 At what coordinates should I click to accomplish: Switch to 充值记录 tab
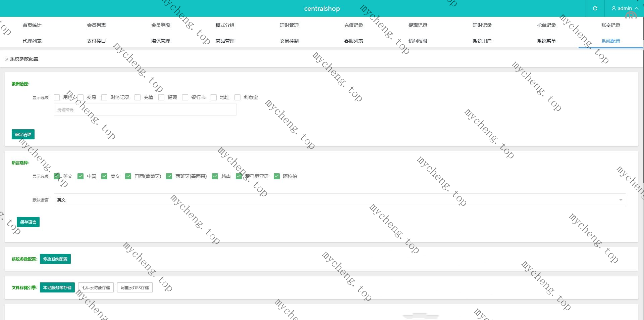tap(354, 25)
